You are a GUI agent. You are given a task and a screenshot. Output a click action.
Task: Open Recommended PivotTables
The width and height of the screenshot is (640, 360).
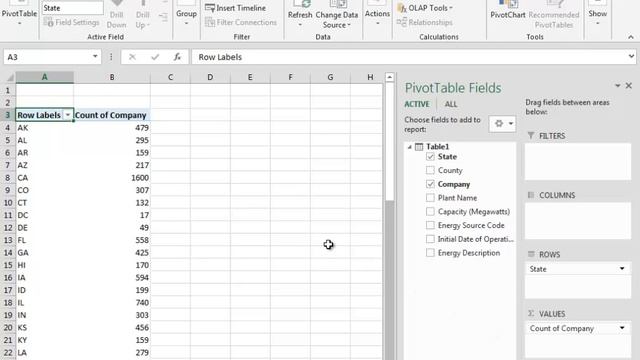tap(553, 16)
